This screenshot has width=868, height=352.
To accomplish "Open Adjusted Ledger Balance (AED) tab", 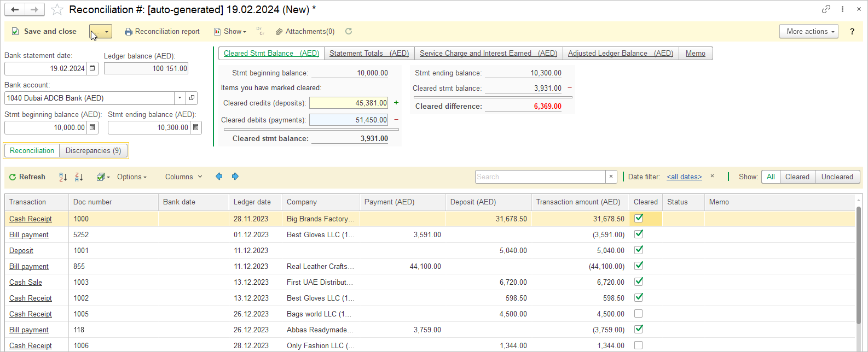I will (621, 53).
